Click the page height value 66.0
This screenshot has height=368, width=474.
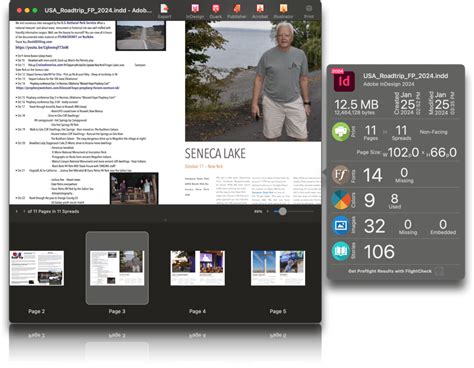click(x=443, y=153)
